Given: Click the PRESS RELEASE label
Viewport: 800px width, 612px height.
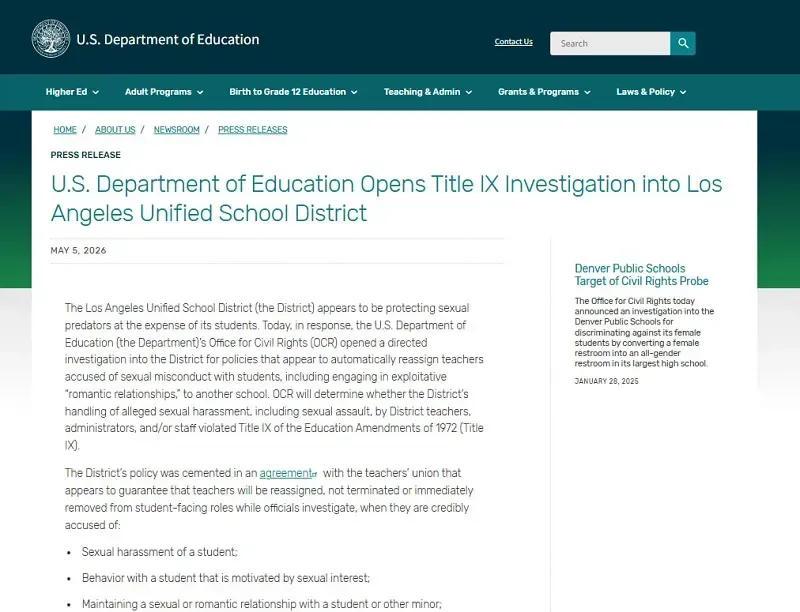Looking at the screenshot, I should pyautogui.click(x=86, y=155).
